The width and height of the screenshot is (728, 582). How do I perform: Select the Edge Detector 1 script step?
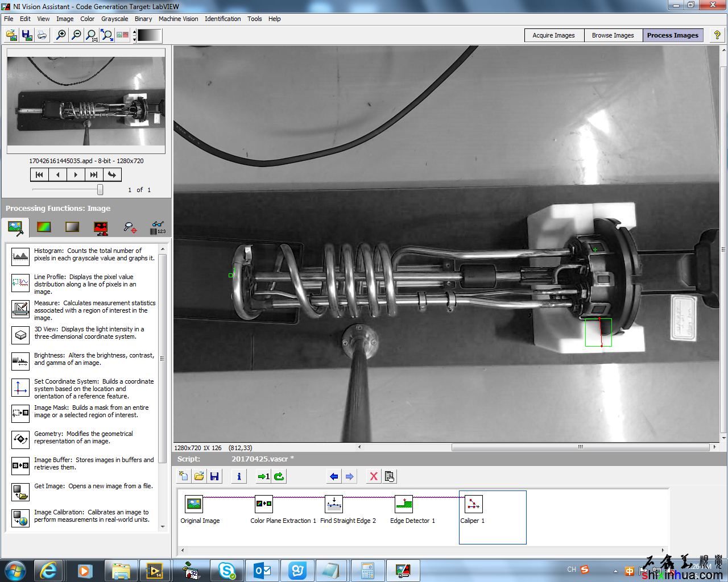[x=404, y=505]
